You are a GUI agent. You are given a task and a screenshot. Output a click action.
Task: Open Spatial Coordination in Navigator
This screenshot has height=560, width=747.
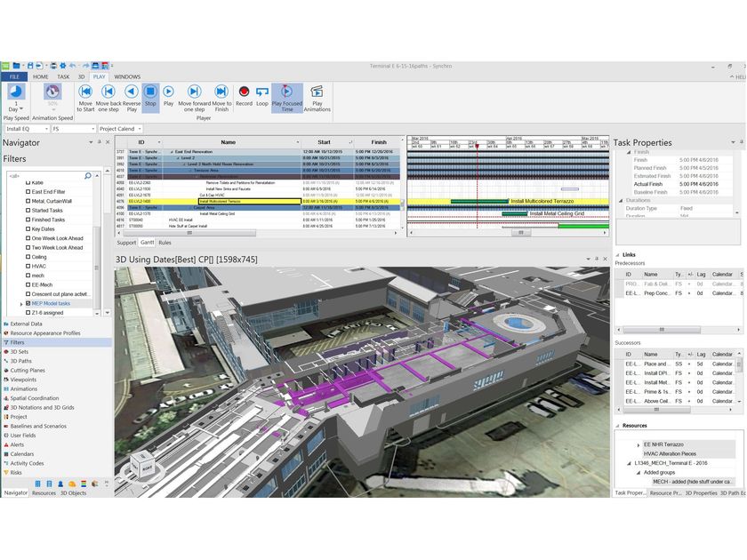(35, 398)
